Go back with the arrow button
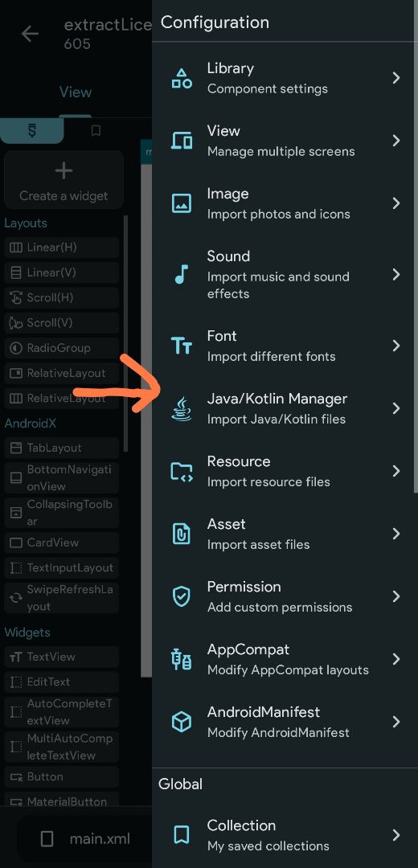Viewport: 418px width, 868px height. 30,34
